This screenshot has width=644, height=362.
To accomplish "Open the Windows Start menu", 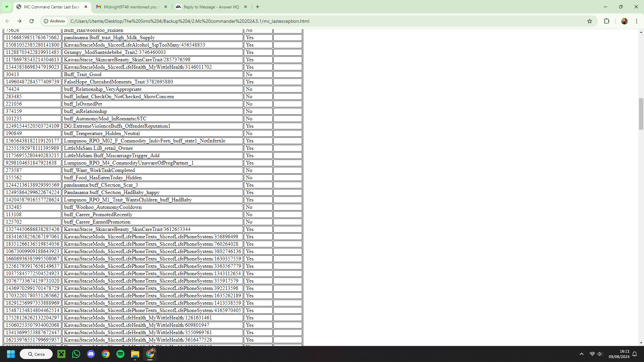I will click(x=10, y=354).
